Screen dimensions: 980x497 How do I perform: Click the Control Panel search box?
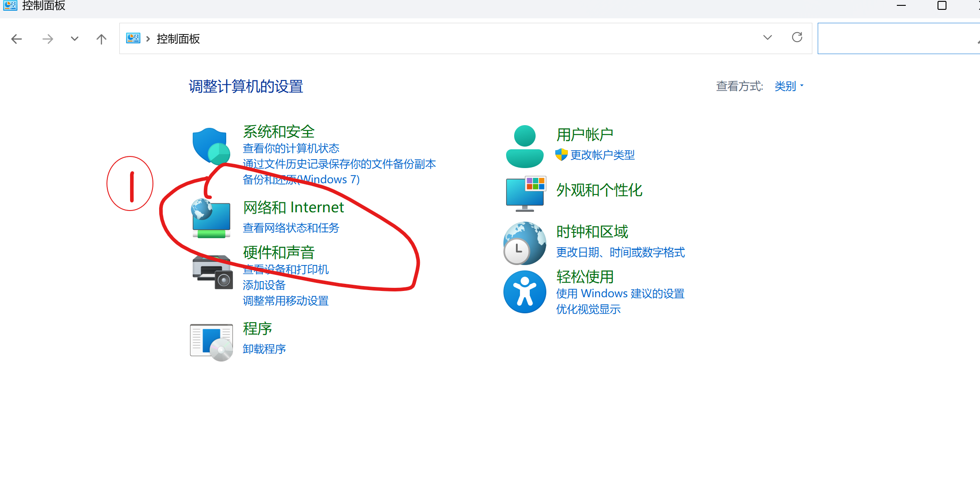(x=894, y=39)
